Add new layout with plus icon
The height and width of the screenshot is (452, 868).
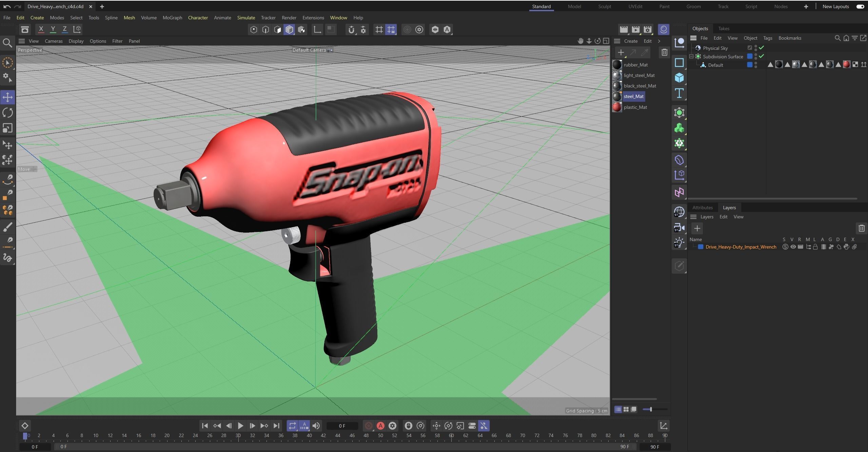[x=806, y=6]
